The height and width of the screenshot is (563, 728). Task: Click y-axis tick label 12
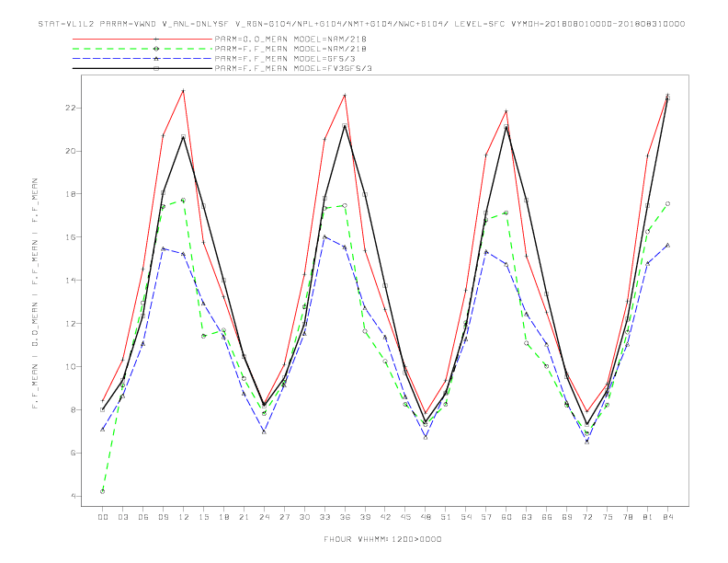71,323
